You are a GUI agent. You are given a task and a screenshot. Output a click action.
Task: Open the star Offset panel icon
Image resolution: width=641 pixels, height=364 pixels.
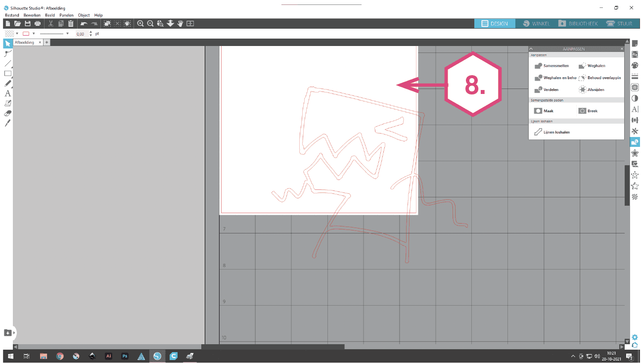635,153
